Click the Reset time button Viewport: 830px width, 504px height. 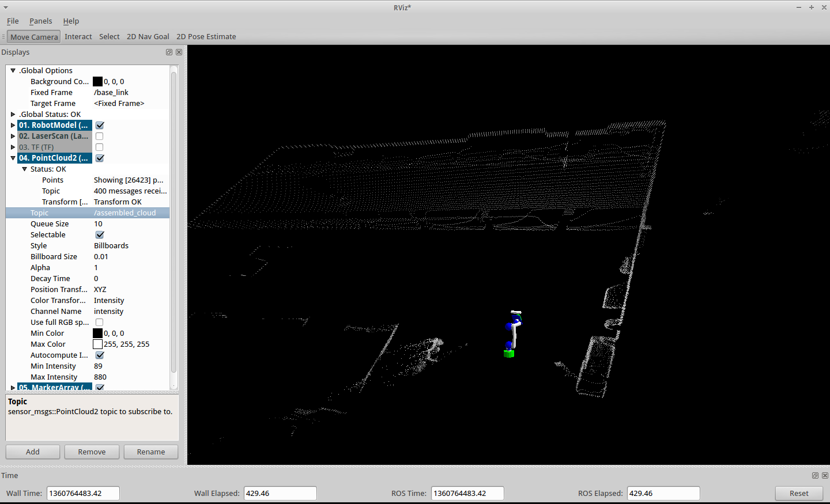[x=799, y=493]
